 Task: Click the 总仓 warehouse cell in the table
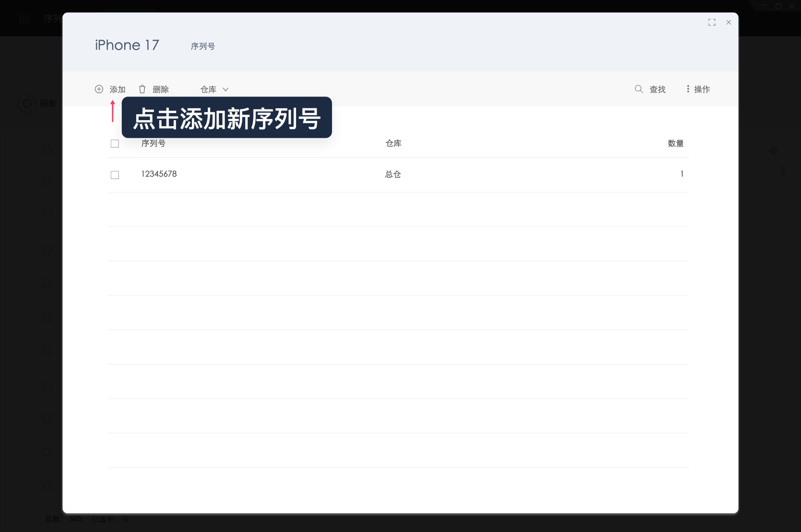(x=393, y=174)
